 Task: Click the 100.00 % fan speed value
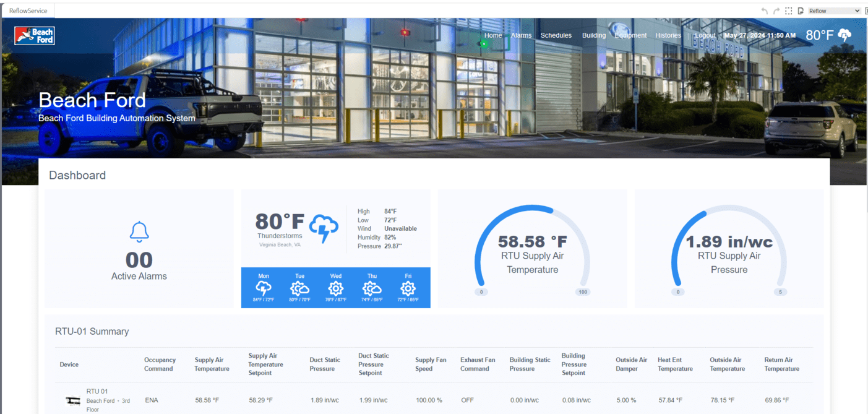pyautogui.click(x=429, y=400)
